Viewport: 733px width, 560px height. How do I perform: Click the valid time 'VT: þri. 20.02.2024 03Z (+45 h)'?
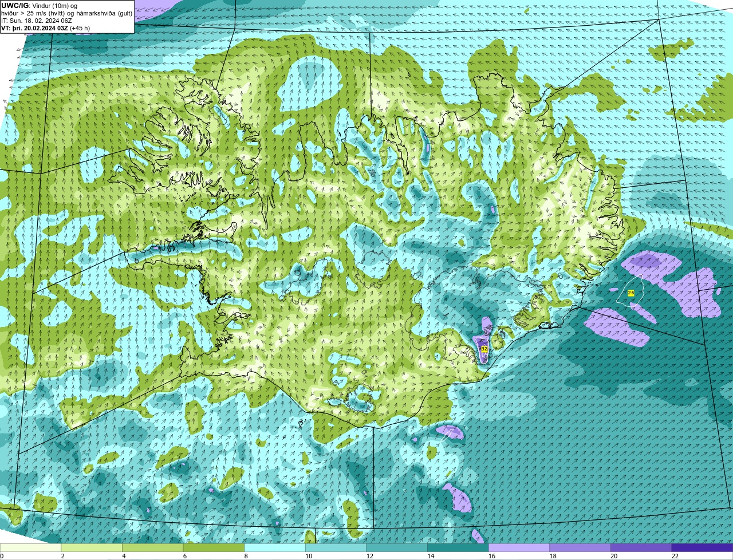(x=45, y=28)
